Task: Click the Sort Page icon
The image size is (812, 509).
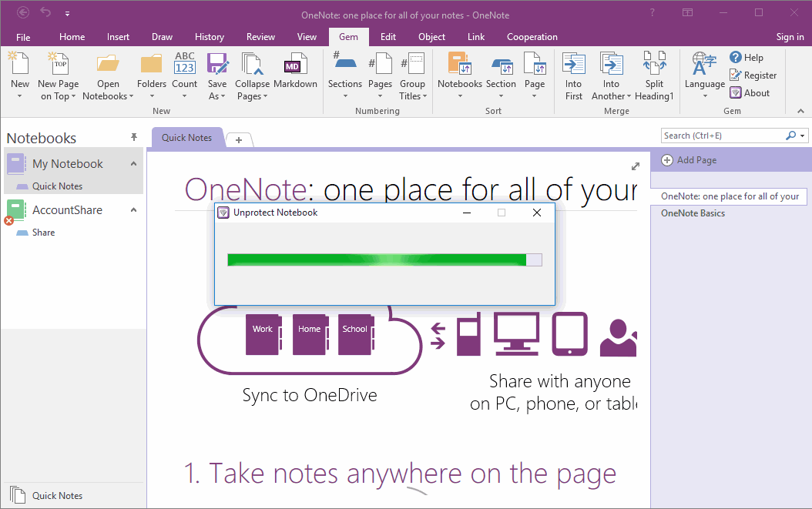Action: [535, 63]
